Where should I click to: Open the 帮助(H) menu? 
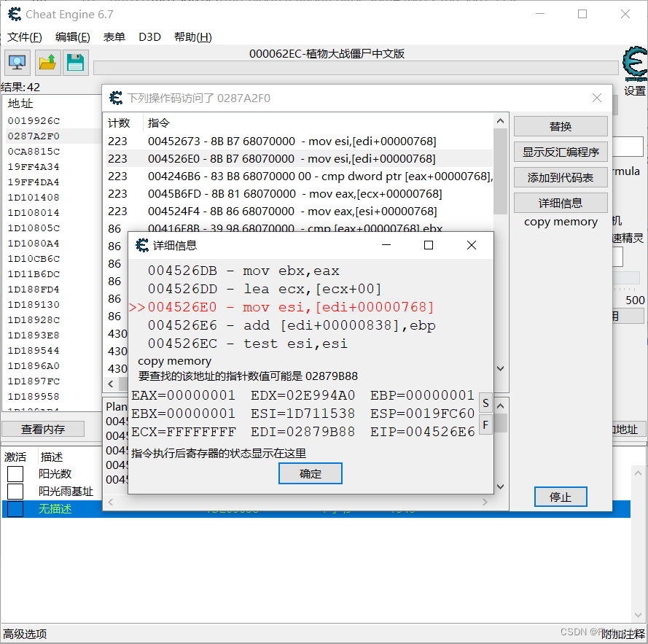pos(193,37)
